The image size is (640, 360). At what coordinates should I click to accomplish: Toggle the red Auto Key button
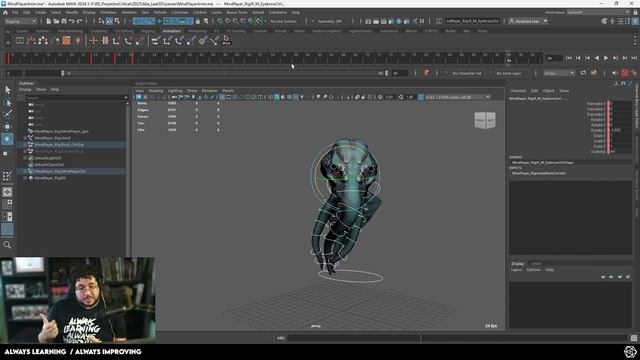[x=625, y=73]
